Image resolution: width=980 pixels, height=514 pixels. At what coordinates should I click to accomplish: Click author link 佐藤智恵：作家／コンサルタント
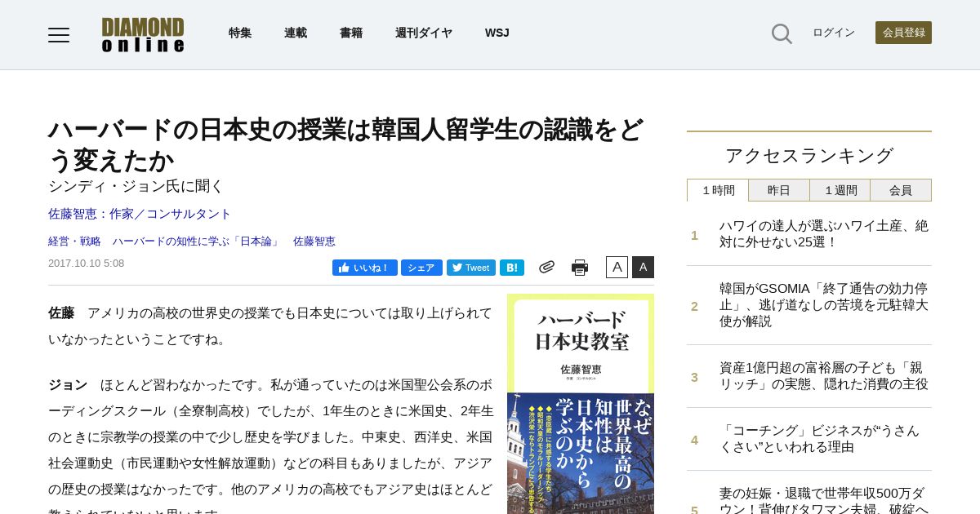(140, 214)
